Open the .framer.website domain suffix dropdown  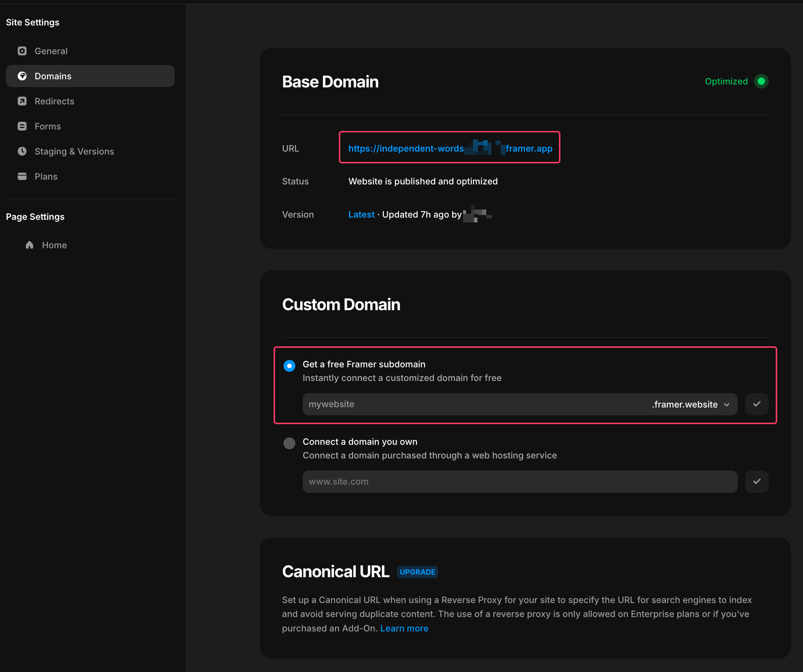click(x=691, y=404)
